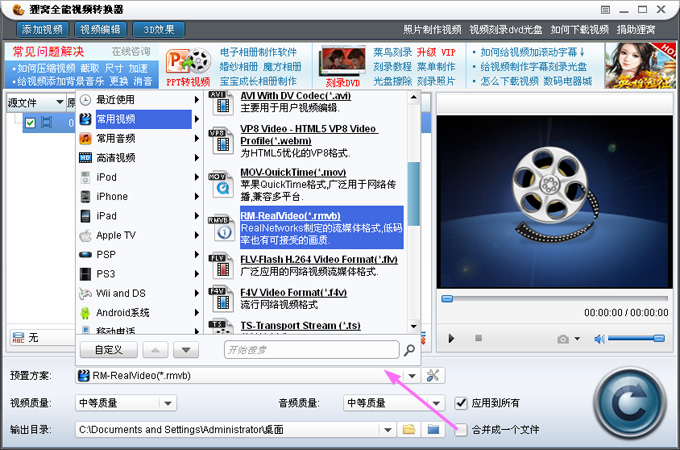Stop the video preview playback

pyautogui.click(x=478, y=338)
